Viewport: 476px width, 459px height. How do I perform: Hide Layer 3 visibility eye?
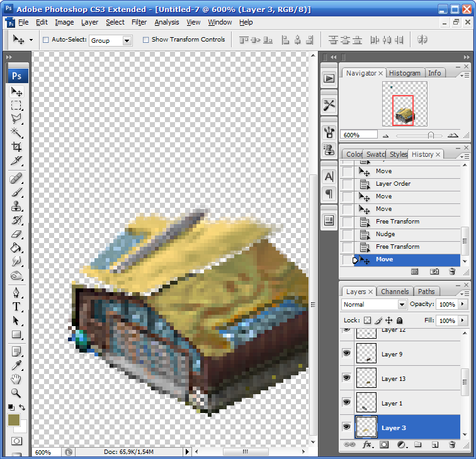[x=347, y=426]
